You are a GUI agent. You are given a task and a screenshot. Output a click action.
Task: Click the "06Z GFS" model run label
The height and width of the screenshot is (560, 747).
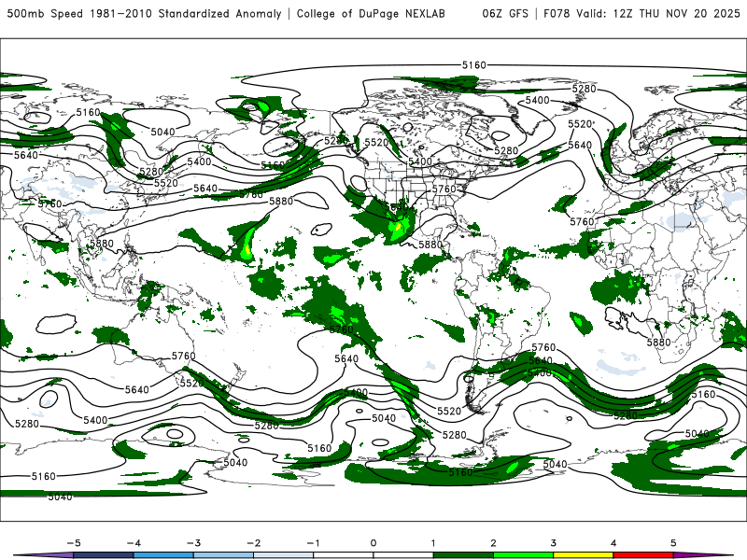point(505,13)
